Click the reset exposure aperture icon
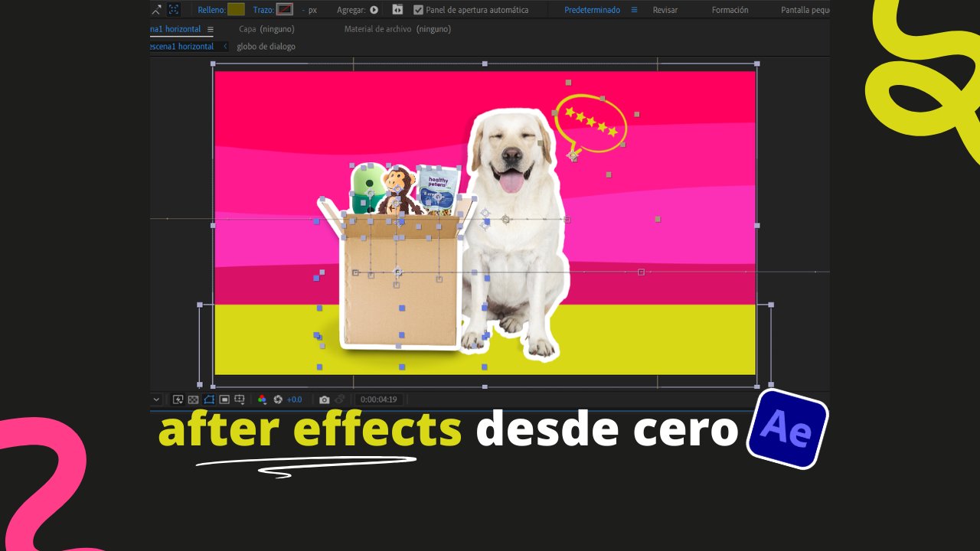 tap(278, 399)
